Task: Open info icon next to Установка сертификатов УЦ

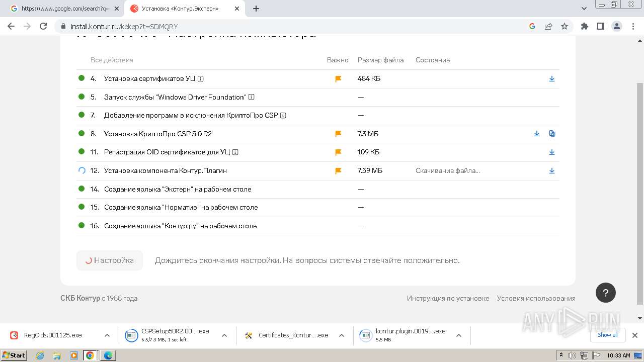Action: [201, 79]
